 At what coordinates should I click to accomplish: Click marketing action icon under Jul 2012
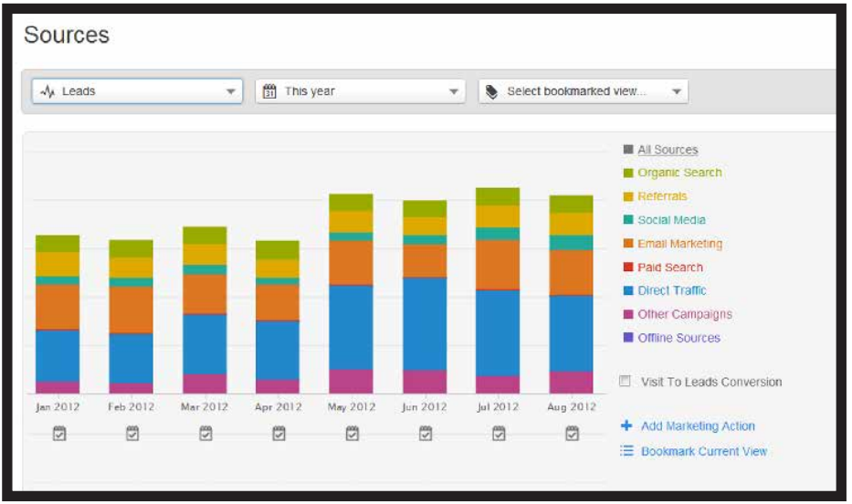point(499,434)
